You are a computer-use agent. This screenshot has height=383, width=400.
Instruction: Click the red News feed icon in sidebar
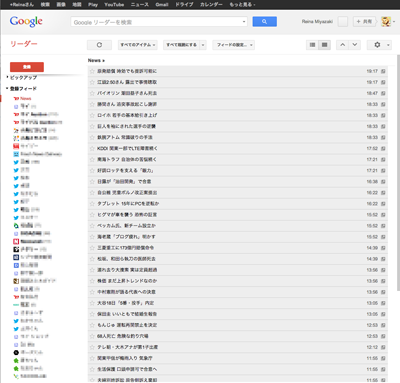tap(16, 99)
